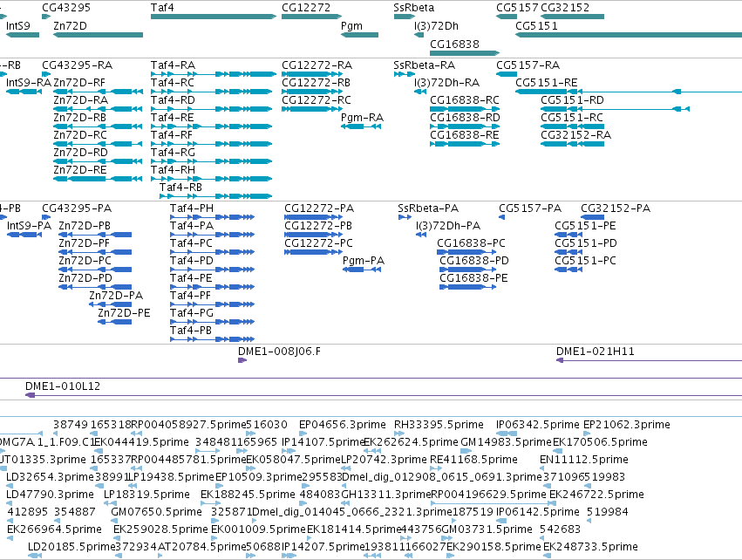Open the Taf4-RA transcript
742x560 pixels.
(x=213, y=74)
